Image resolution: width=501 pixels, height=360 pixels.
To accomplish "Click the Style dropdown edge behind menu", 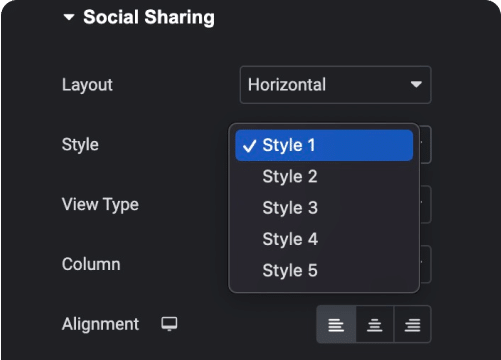I will point(425,145).
